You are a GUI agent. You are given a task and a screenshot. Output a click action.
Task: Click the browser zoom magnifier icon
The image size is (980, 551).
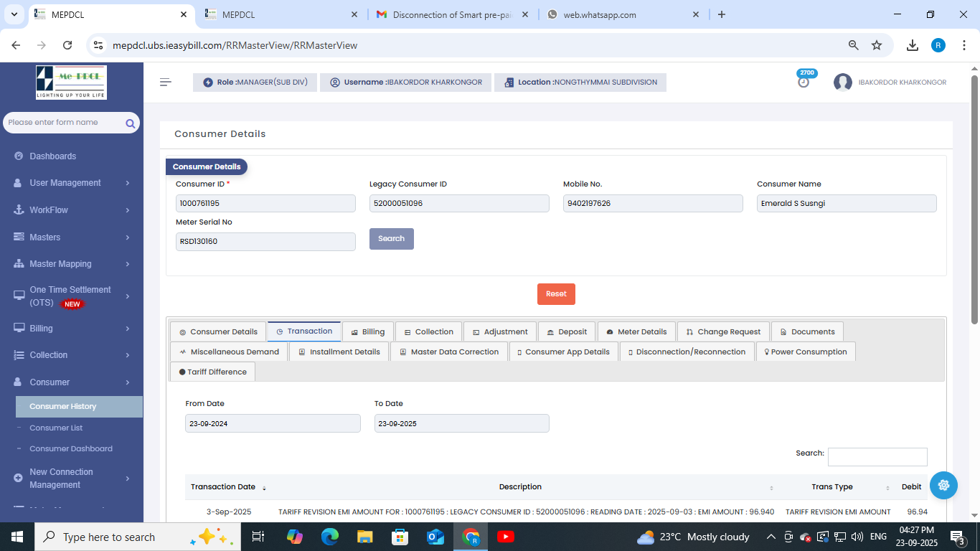click(853, 45)
